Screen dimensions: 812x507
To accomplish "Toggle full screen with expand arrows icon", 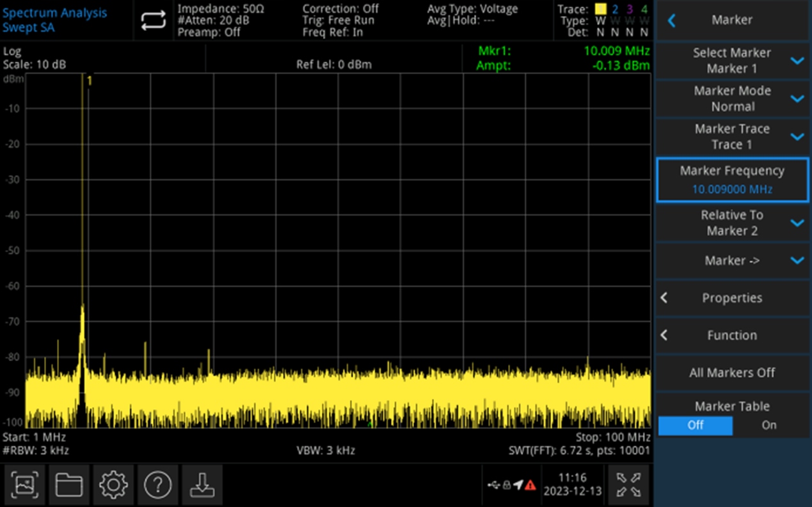I will 628,485.
